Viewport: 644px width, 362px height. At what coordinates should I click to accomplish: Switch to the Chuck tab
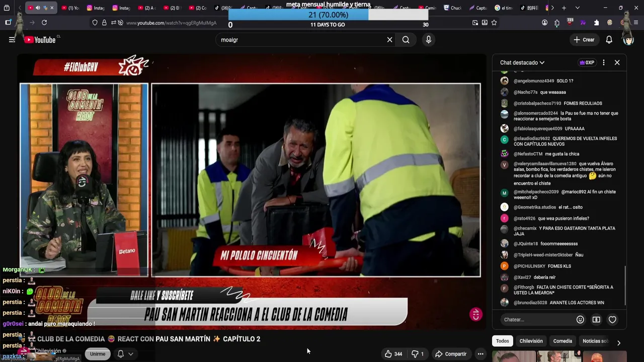point(453,8)
